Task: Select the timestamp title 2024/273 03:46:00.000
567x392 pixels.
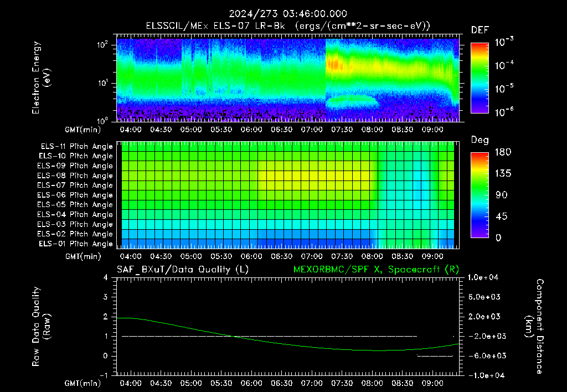Action: click(x=288, y=14)
